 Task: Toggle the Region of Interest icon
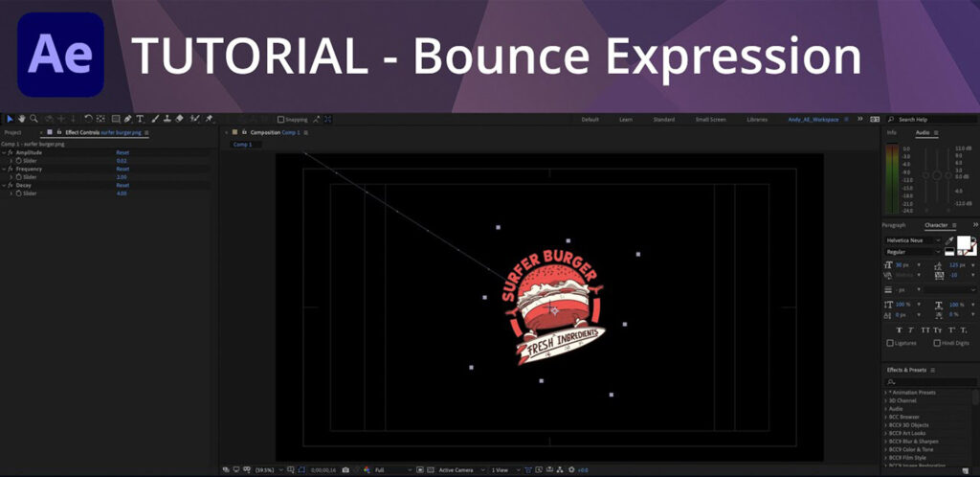(x=420, y=469)
